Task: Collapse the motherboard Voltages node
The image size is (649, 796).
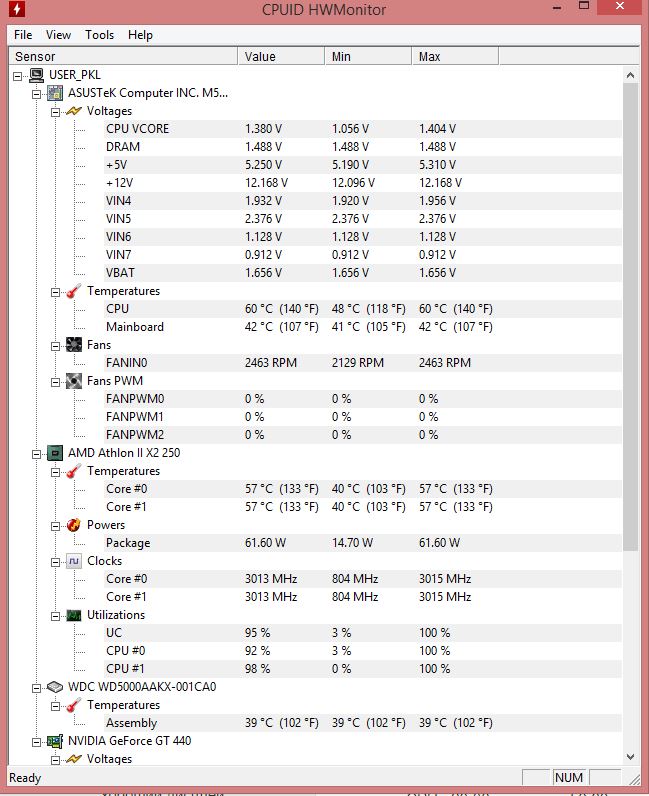Action: 55,112
